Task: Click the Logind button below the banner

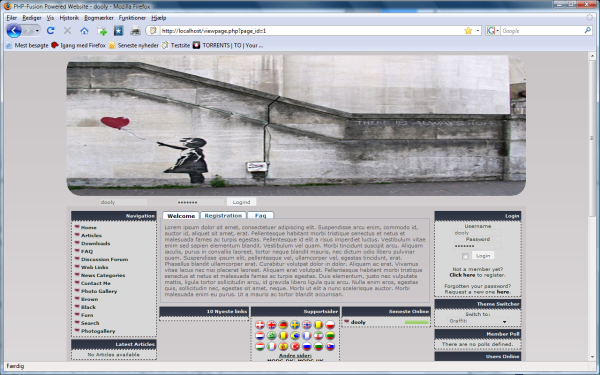Action: click(x=241, y=202)
